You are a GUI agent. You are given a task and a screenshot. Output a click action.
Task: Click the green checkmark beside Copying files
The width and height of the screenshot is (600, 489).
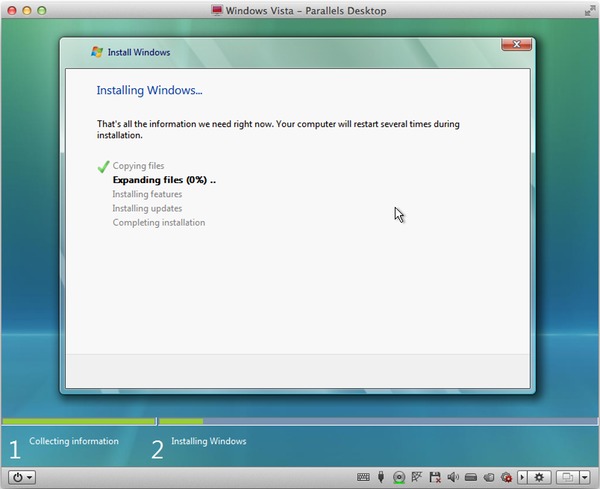tap(103, 166)
